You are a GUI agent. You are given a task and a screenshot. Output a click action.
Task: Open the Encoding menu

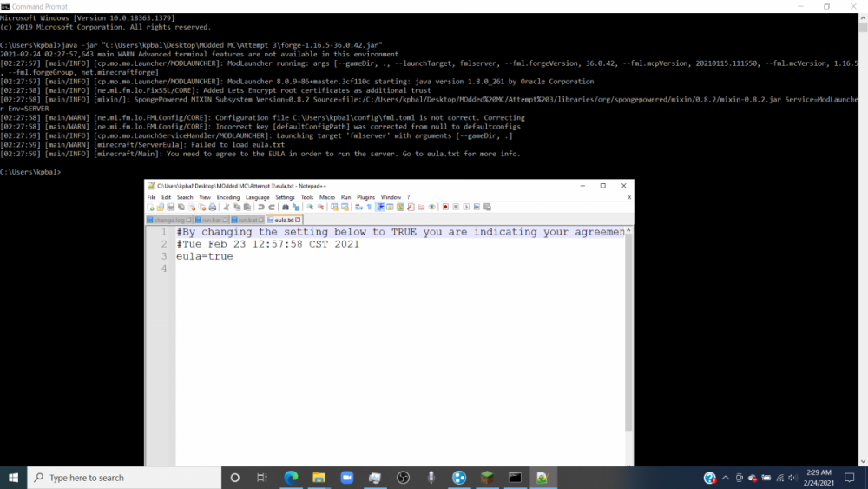point(228,197)
